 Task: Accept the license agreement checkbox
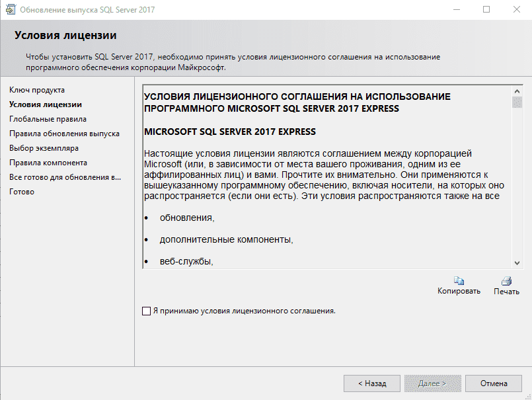(146, 311)
